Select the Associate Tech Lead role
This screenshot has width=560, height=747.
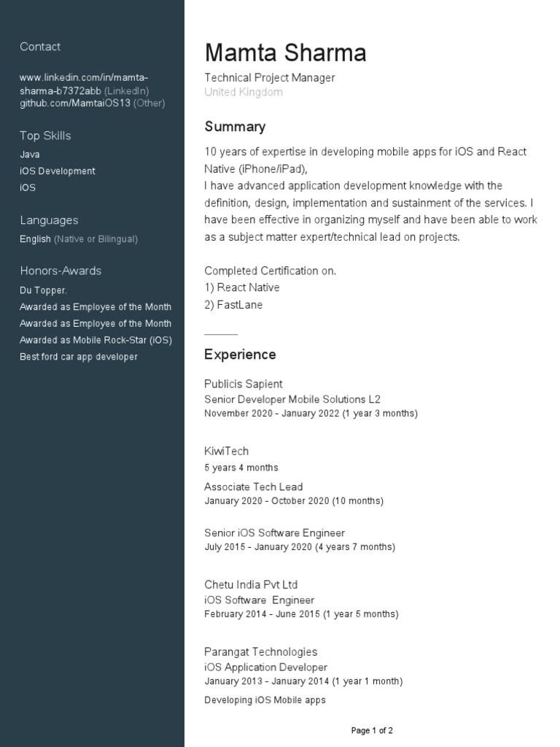point(253,487)
